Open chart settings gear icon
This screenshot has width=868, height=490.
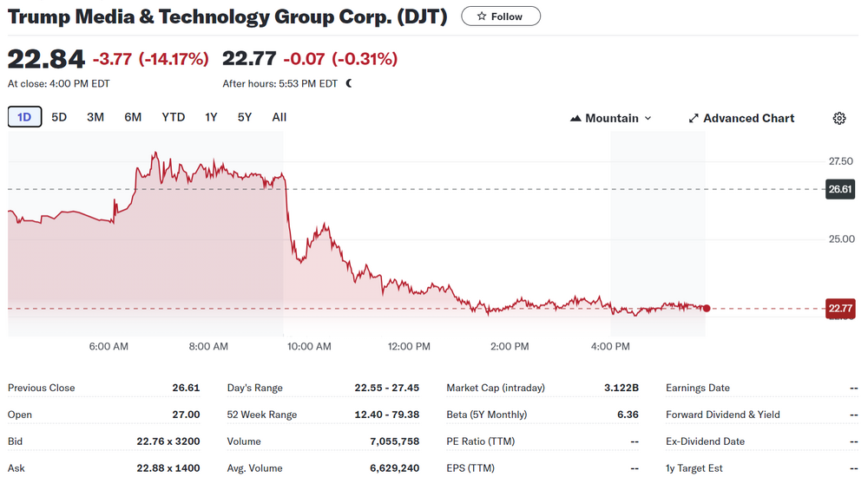(x=838, y=119)
